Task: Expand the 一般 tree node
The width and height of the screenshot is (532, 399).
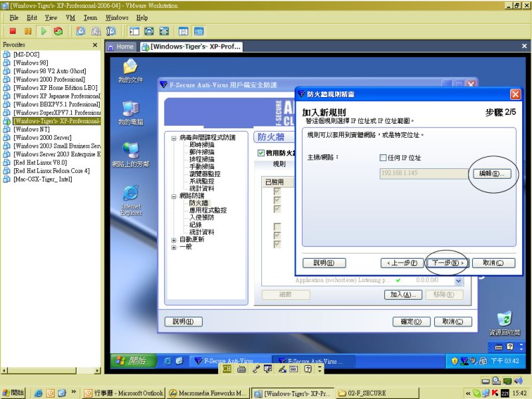Action: 174,247
